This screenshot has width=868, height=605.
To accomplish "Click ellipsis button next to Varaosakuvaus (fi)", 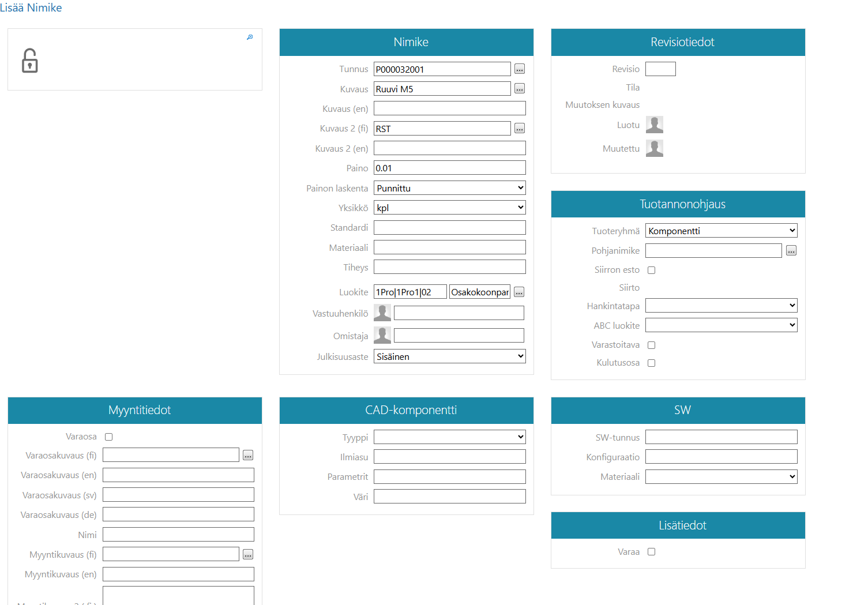I will [x=248, y=456].
